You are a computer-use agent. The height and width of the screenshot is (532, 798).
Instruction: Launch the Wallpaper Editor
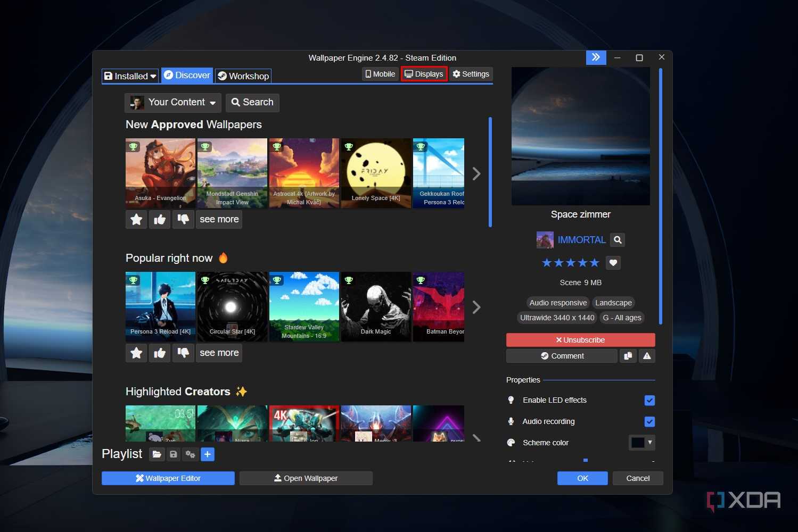[168, 478]
